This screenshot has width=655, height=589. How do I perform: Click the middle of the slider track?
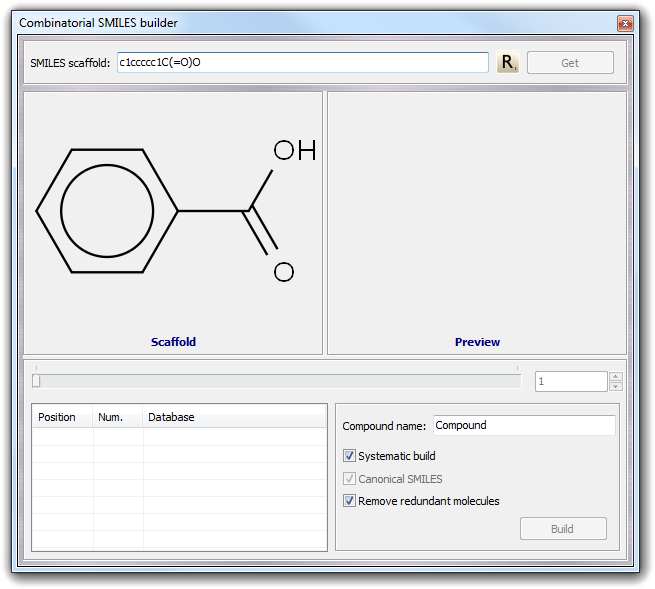tap(278, 380)
